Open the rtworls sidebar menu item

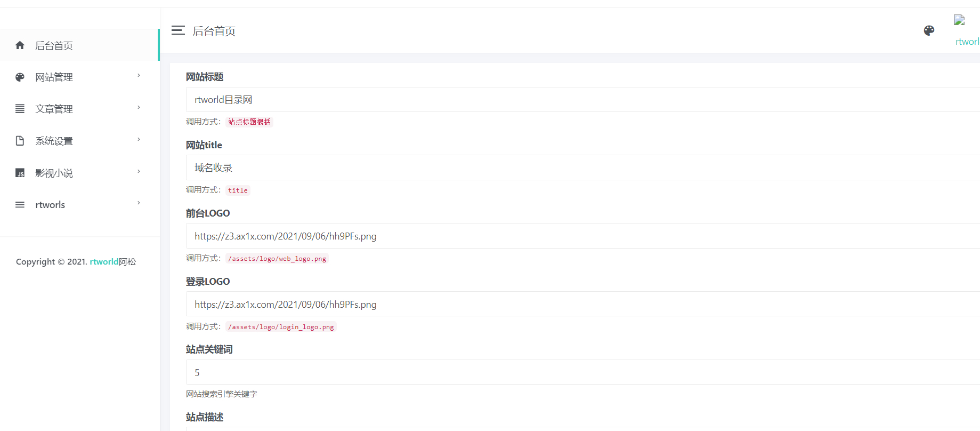click(80, 205)
